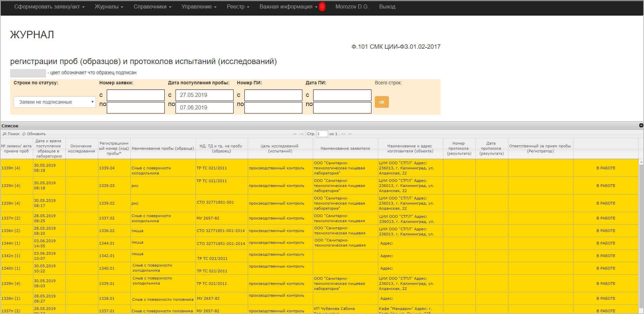Screen dimensions: 644x314
Task: Sort by Дата и время поступления column header
Action: (49, 148)
